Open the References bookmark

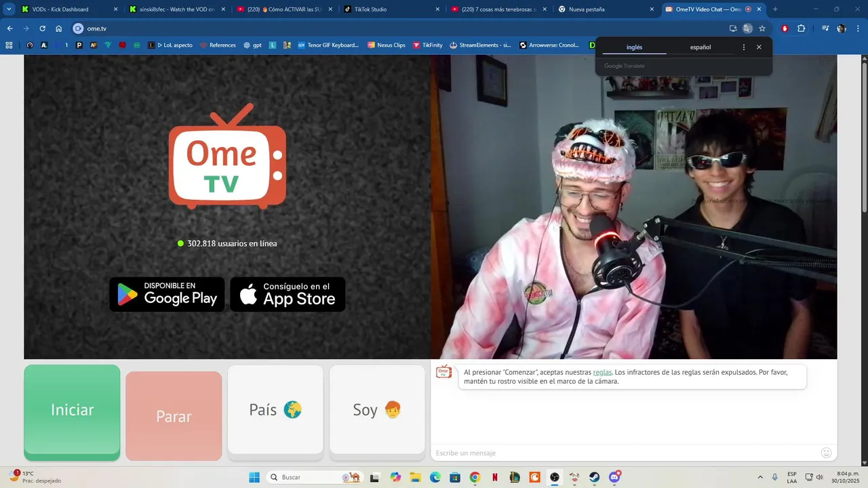218,45
